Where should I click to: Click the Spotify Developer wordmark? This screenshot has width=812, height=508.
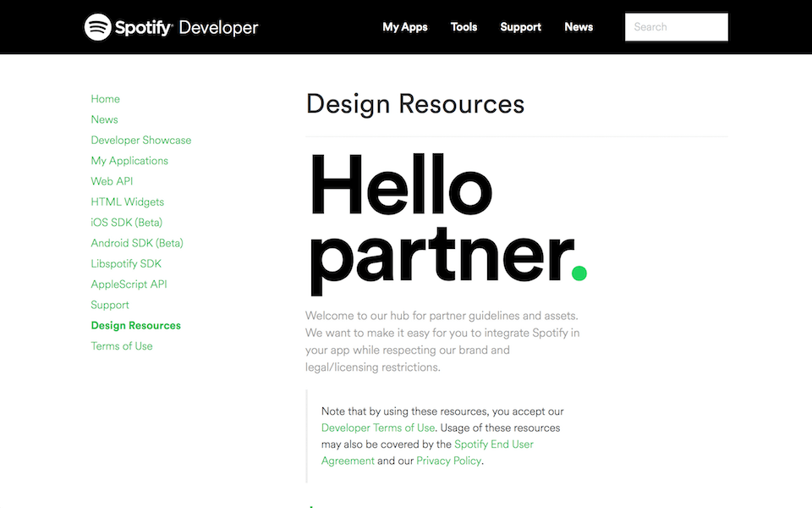tap(186, 27)
